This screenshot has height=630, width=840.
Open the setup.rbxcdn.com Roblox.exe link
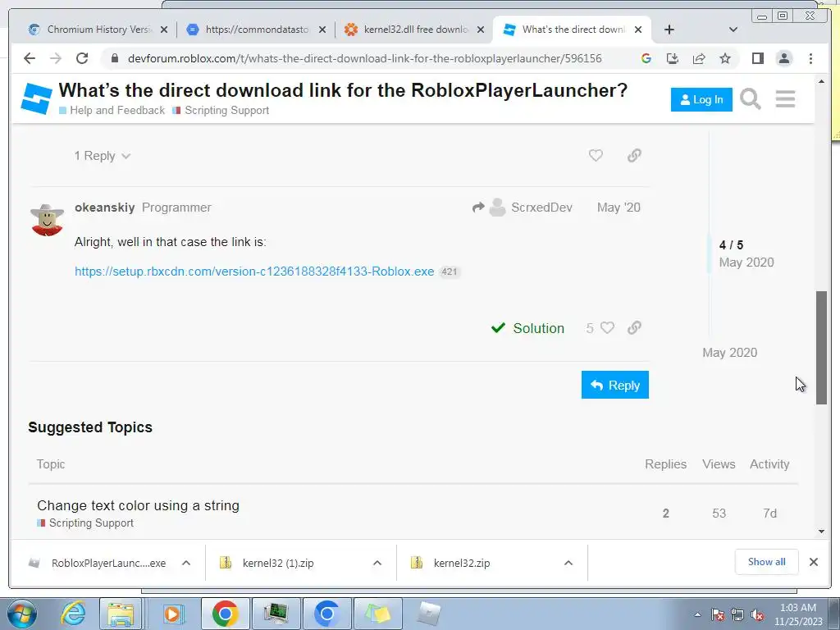coord(254,272)
